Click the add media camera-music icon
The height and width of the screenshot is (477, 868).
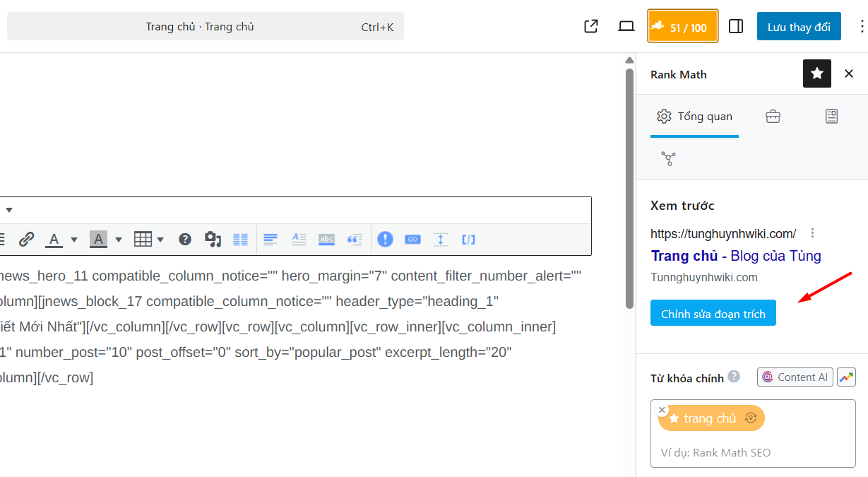tap(213, 240)
